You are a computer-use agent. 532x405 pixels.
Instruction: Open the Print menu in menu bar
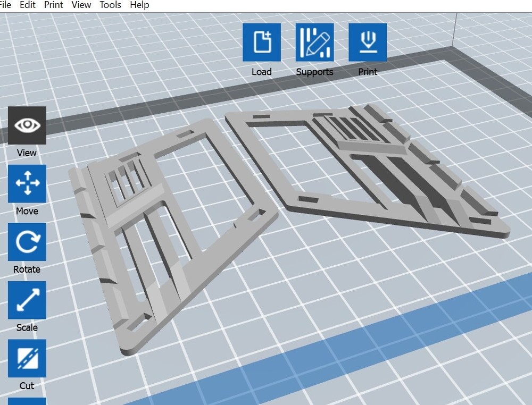tap(54, 5)
